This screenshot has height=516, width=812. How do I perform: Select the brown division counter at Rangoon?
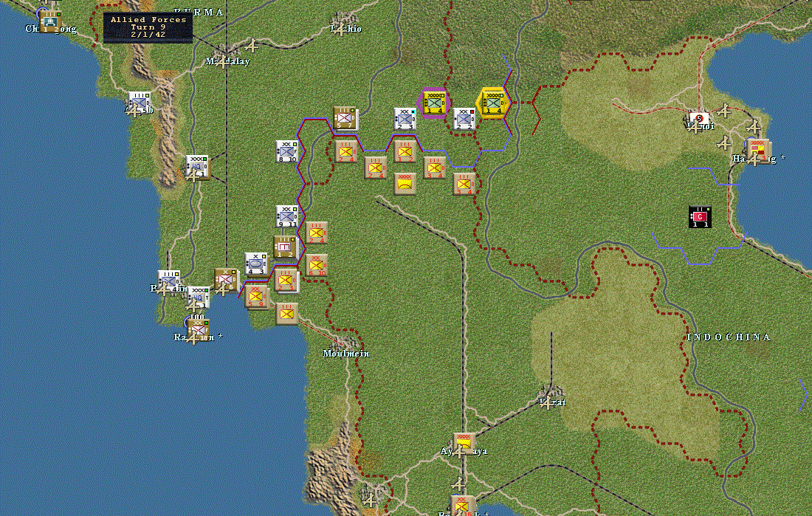tap(198, 329)
